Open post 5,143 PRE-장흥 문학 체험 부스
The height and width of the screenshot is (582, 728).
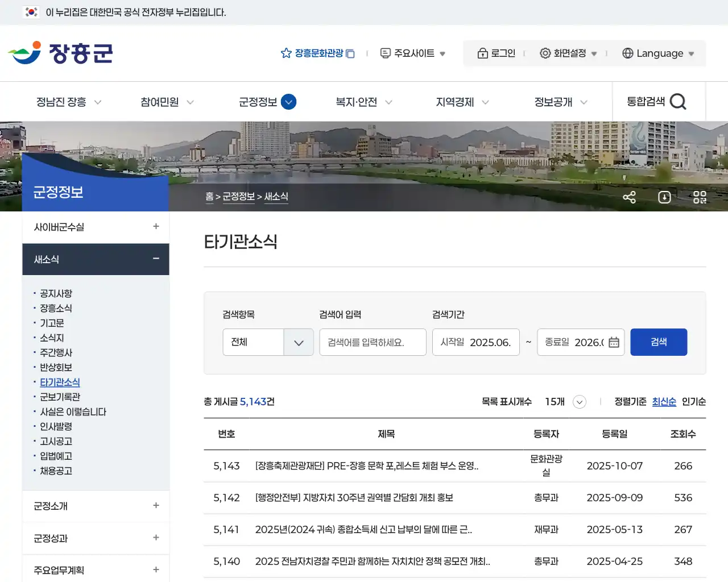367,466
